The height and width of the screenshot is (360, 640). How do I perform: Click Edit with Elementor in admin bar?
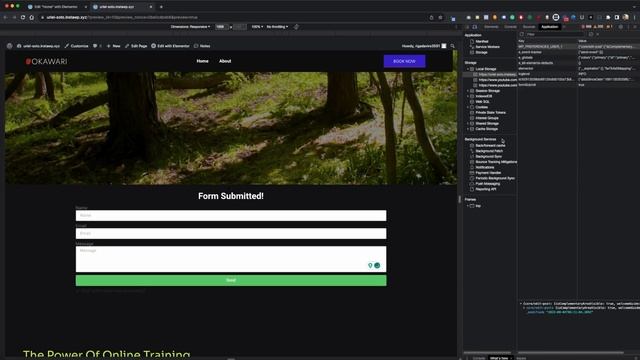pyautogui.click(x=170, y=46)
